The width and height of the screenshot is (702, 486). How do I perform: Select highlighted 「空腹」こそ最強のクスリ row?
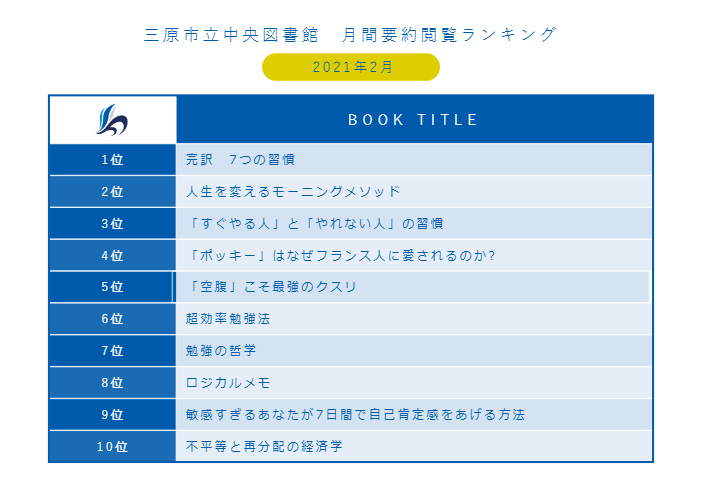coord(412,287)
